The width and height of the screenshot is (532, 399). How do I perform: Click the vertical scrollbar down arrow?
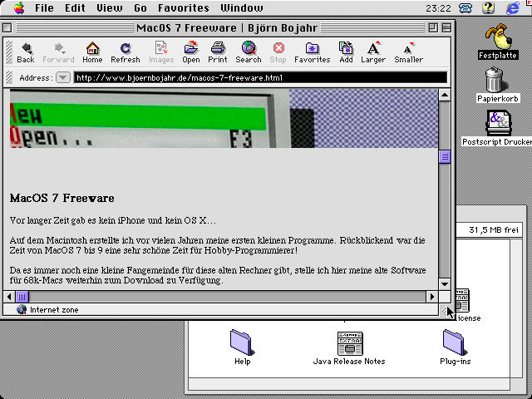445,284
